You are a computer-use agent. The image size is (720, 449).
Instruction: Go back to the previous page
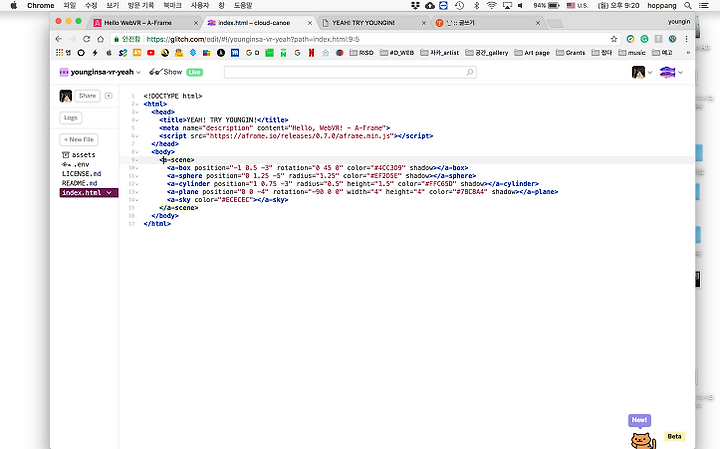tap(58, 39)
